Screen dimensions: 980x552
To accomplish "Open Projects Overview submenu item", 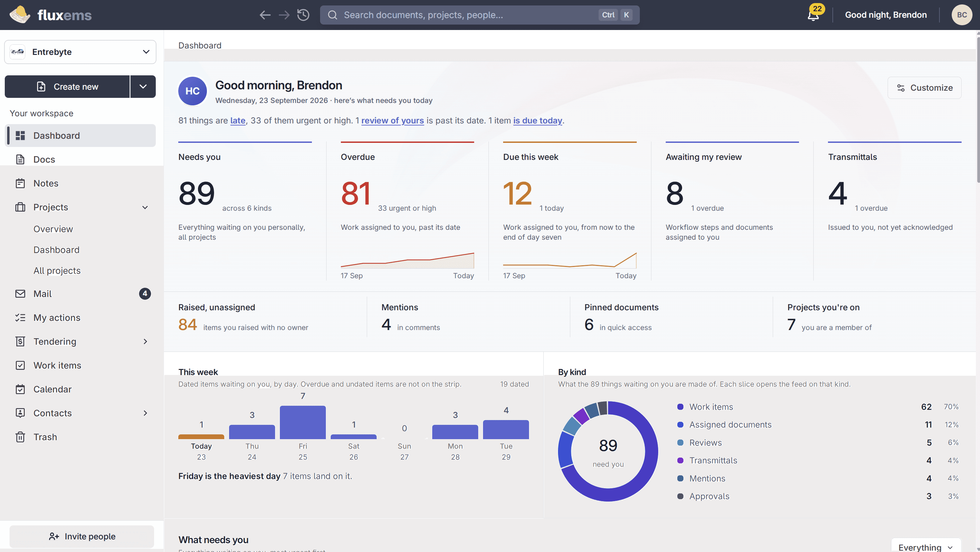I will [53, 229].
